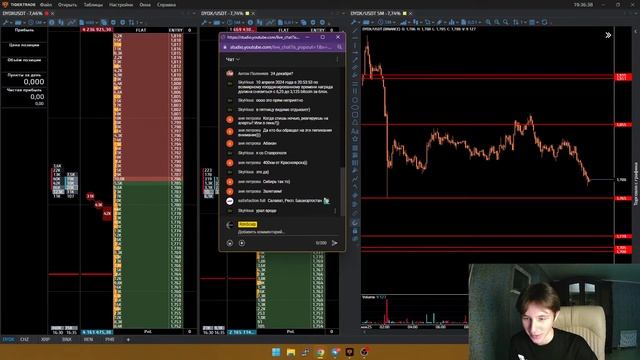
Task: Click the FLAT header in the left order book
Action: 141,30
